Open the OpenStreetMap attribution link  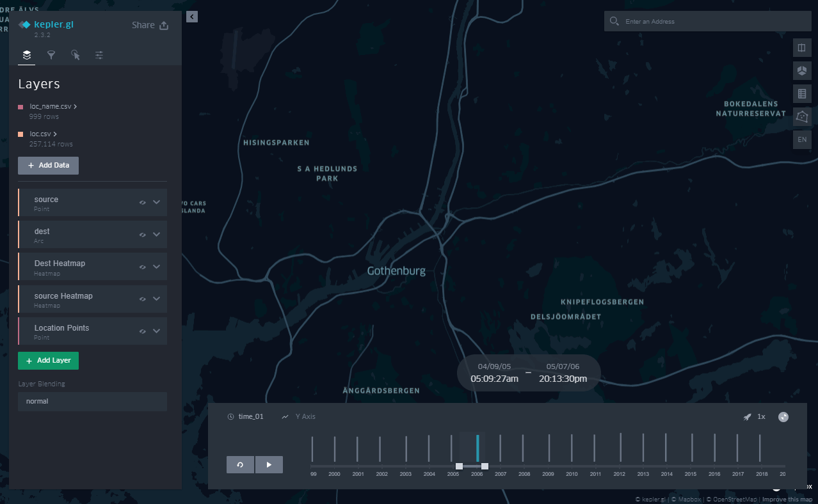click(x=734, y=500)
